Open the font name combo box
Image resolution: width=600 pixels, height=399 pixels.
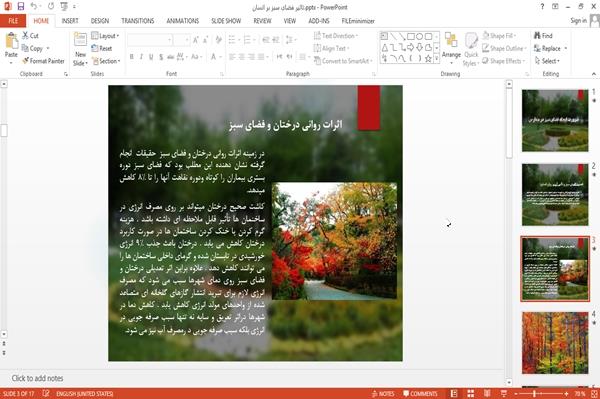(150, 40)
